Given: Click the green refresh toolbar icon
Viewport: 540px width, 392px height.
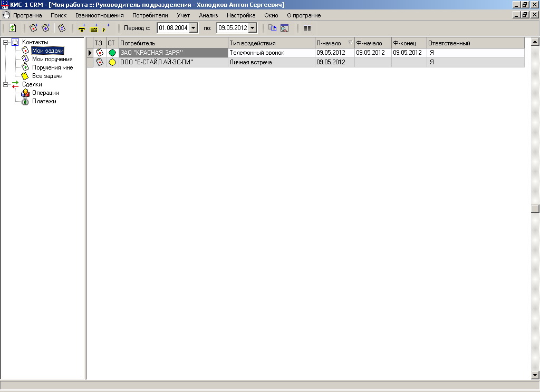Looking at the screenshot, I should pos(13,28).
